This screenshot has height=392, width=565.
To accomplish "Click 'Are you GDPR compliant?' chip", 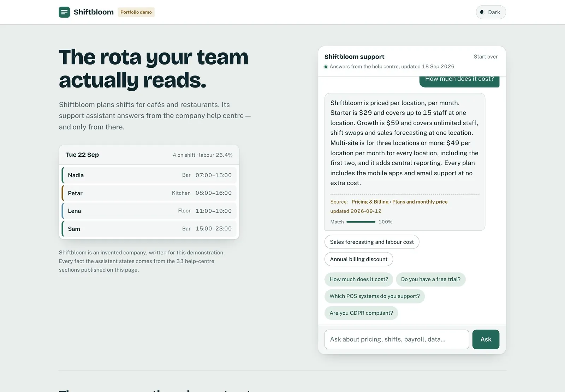I will pyautogui.click(x=361, y=313).
